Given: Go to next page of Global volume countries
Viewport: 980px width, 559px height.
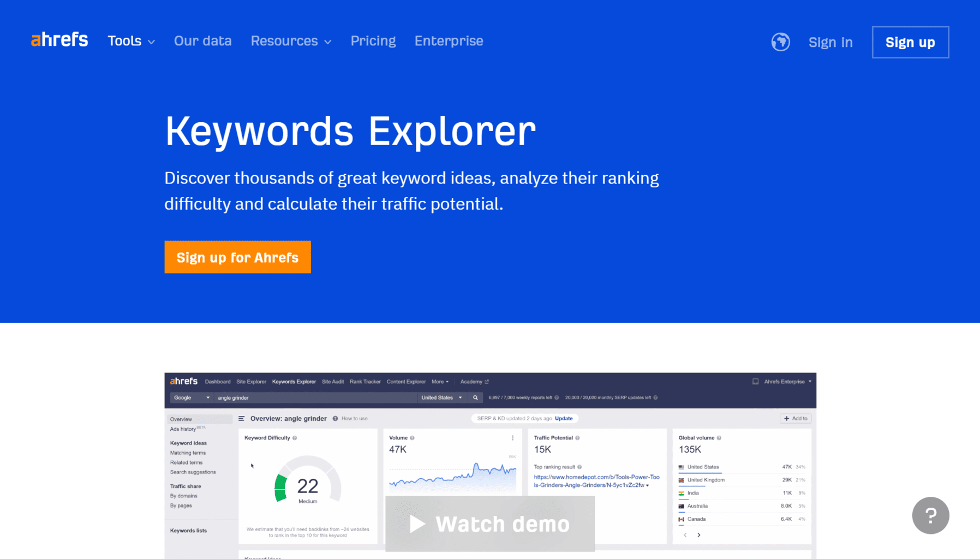Looking at the screenshot, I should 699,535.
